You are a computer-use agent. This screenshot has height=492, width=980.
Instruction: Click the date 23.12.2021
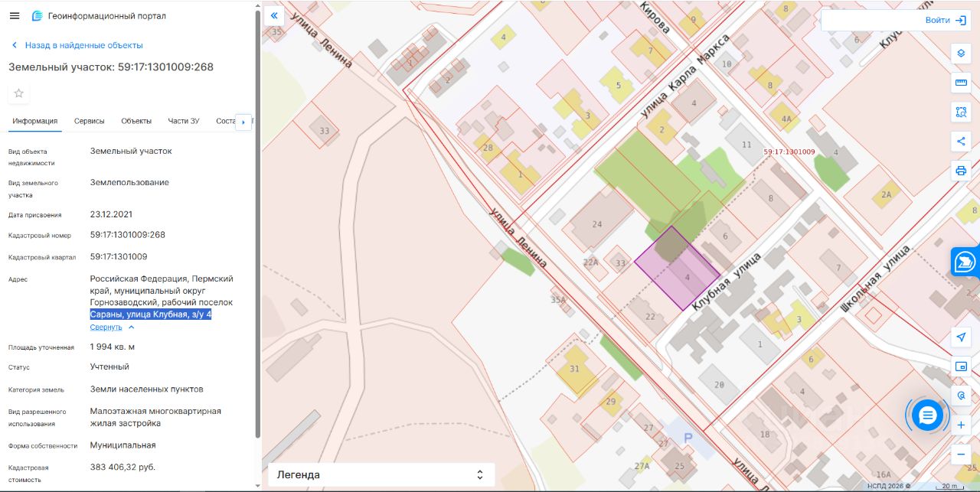pyautogui.click(x=111, y=214)
